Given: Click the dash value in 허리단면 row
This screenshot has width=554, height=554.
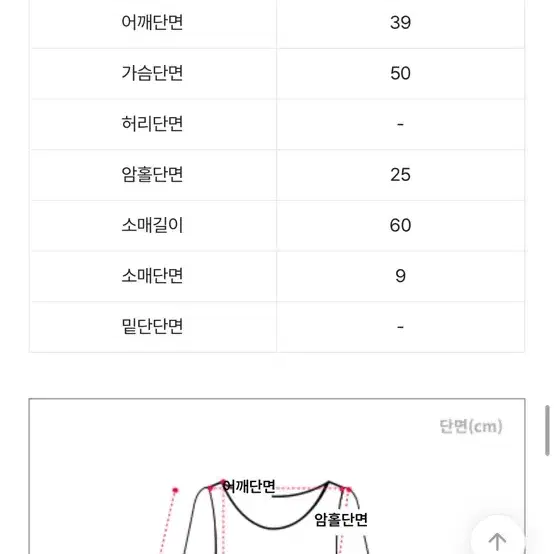Looking at the screenshot, I should pos(400,124).
